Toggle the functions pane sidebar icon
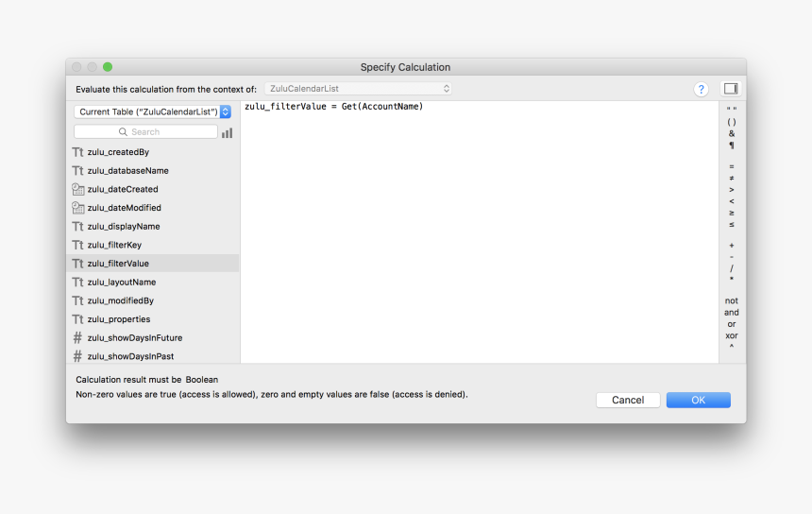Viewport: 812px width, 514px height. 731,89
